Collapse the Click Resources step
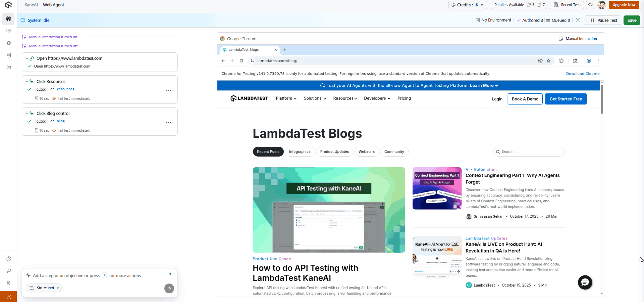Screen dimensions: 644x302 pos(27,81)
